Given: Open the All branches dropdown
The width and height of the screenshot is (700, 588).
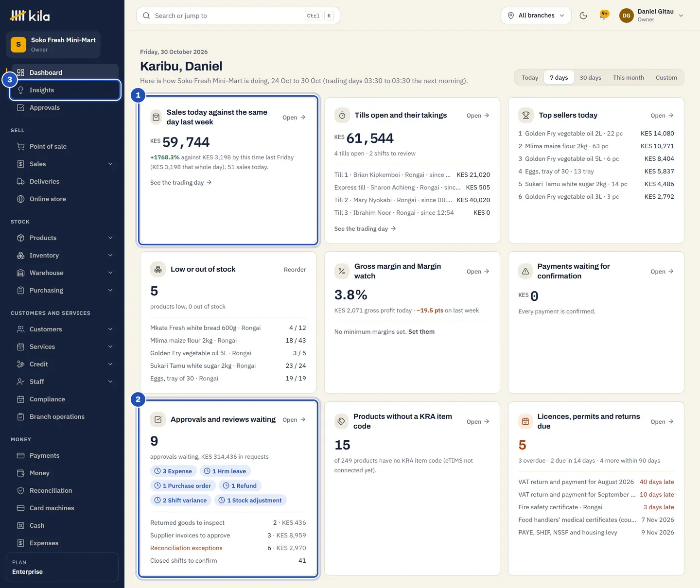Looking at the screenshot, I should click(x=536, y=16).
